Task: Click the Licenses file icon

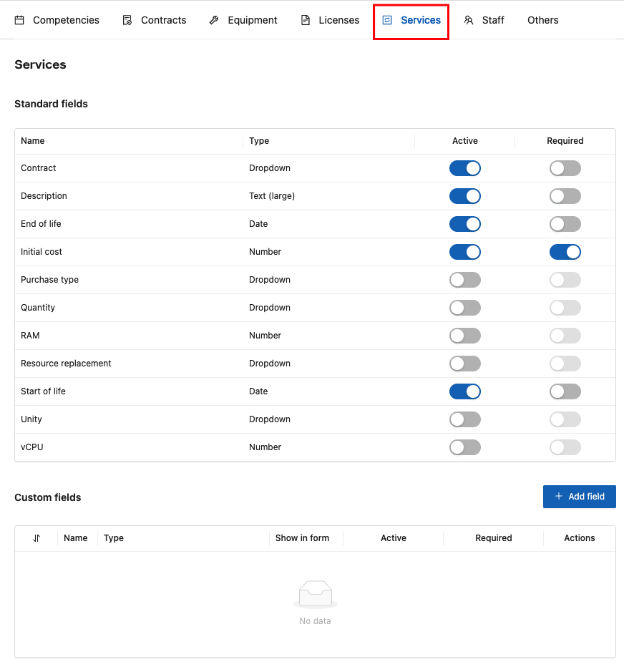Action: click(306, 20)
